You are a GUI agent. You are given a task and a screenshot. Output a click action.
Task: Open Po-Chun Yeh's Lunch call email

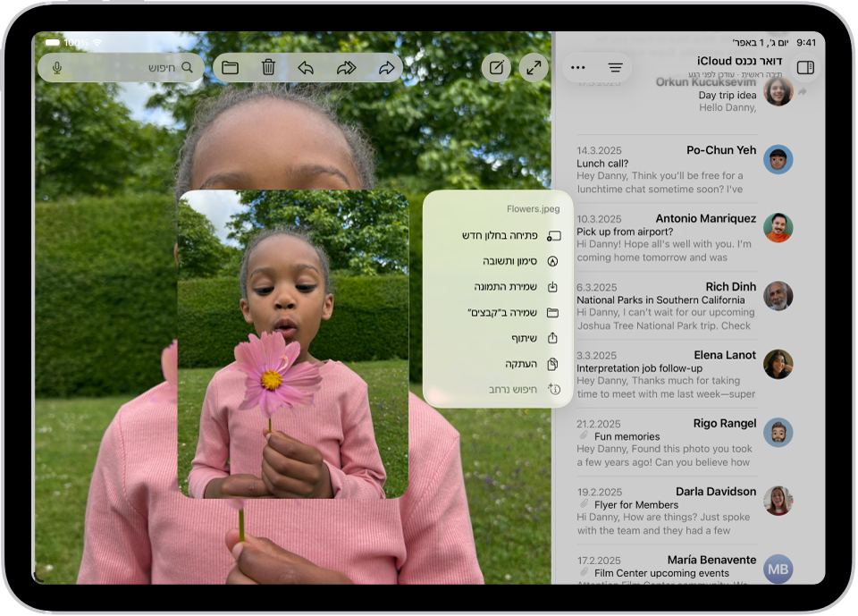click(x=666, y=169)
